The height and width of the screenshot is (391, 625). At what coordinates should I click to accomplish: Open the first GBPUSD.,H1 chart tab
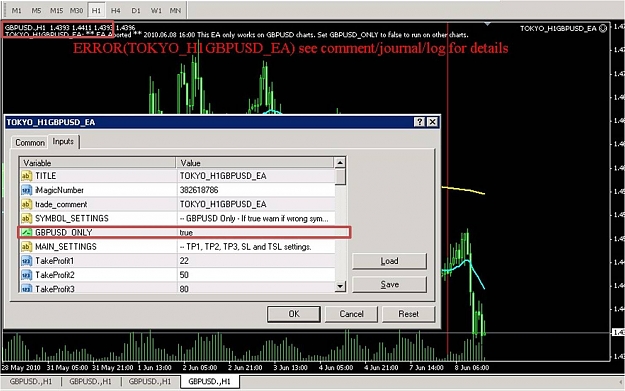[31, 381]
